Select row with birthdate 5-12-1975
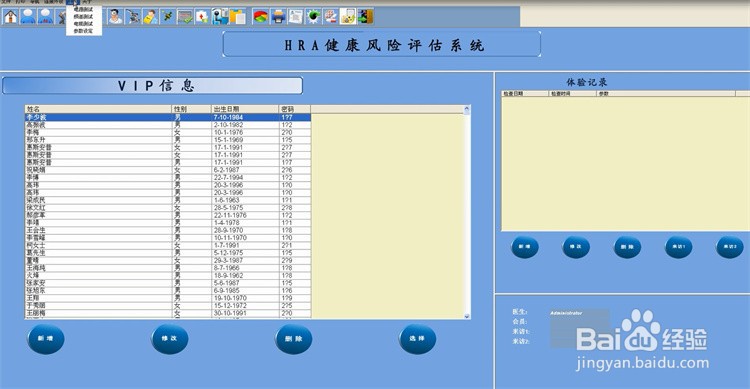The image size is (750, 389). pyautogui.click(x=167, y=253)
